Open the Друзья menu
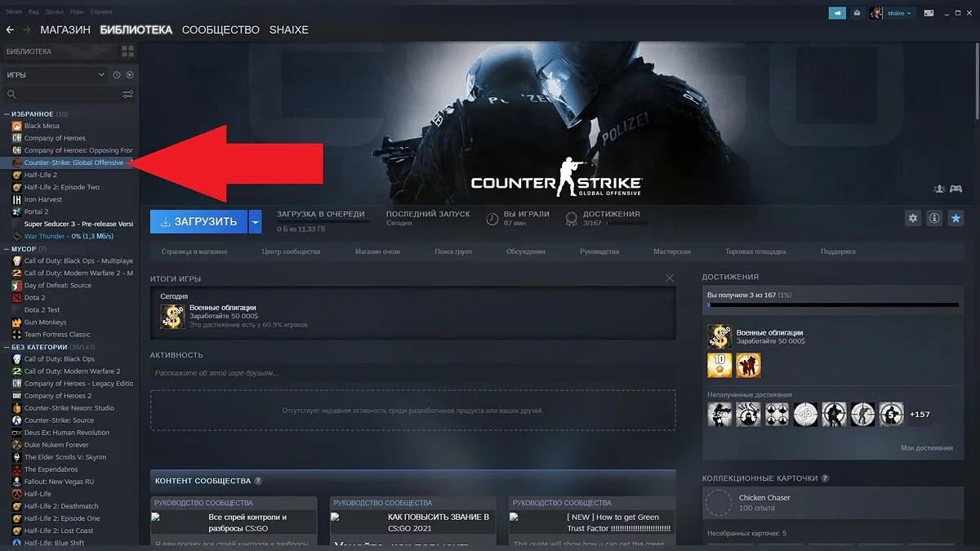The height and width of the screenshot is (551, 980). click(55, 12)
